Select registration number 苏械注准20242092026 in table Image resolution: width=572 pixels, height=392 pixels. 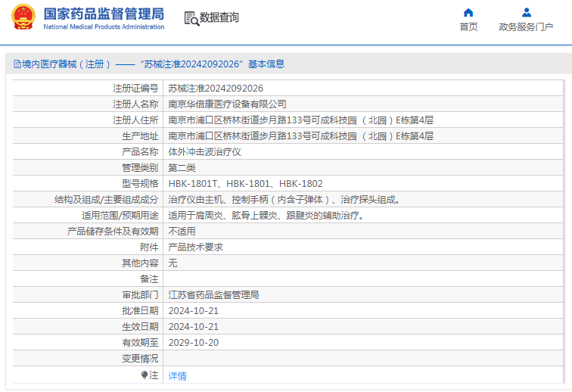pos(216,89)
